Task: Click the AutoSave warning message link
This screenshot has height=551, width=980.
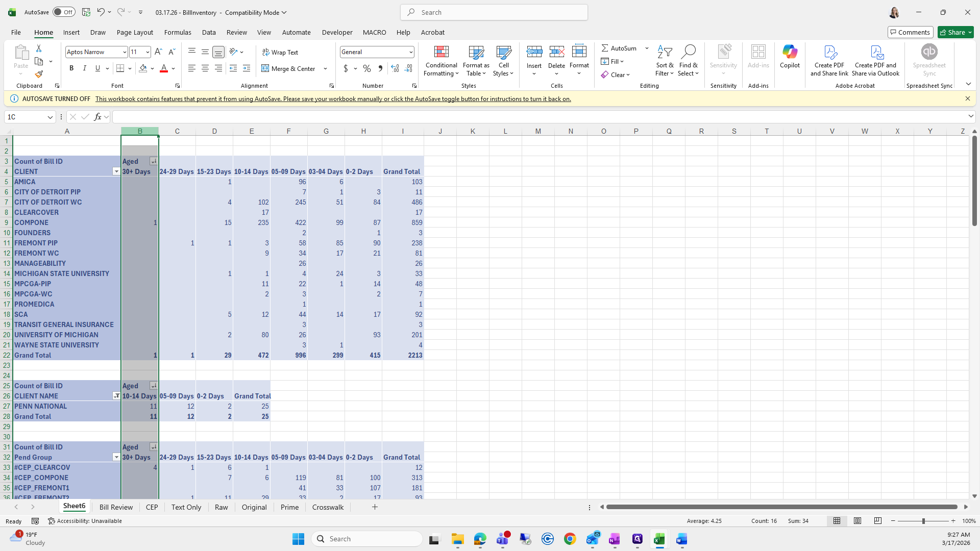Action: point(333,99)
